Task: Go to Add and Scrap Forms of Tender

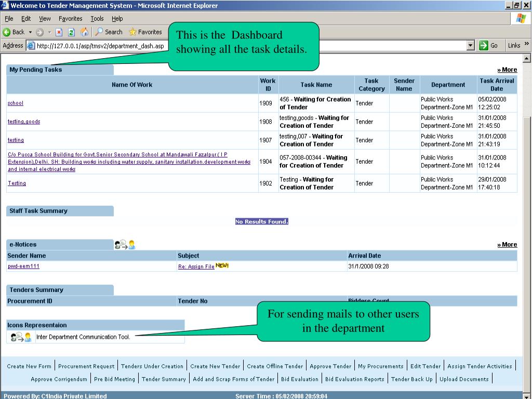Action: coord(233,379)
